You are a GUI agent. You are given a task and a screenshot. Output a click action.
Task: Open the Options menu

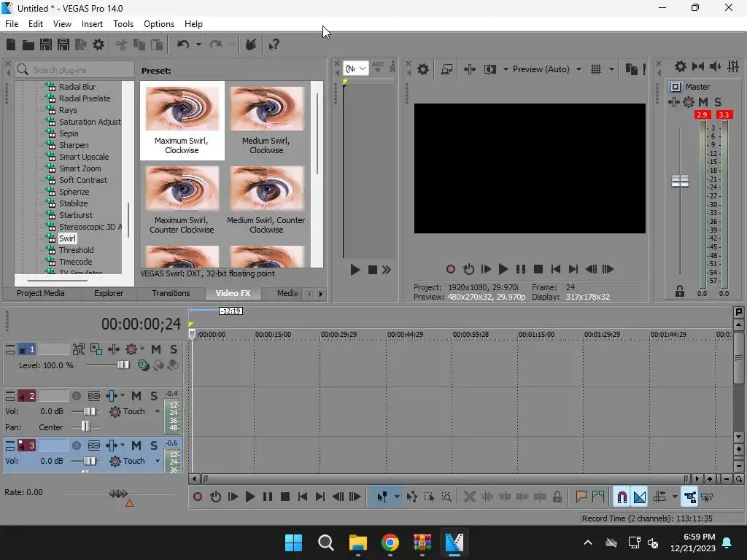point(158,24)
